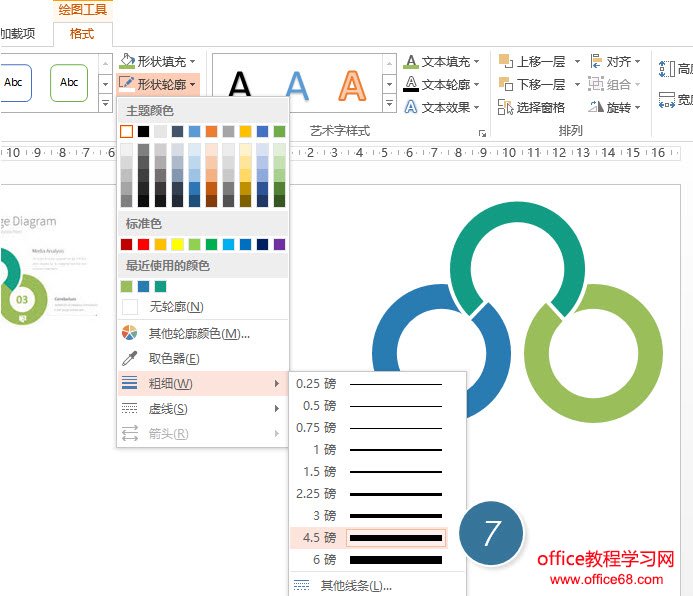The image size is (693, 596).
Task: Pick the standard dark red color swatch
Action: pyautogui.click(x=126, y=244)
